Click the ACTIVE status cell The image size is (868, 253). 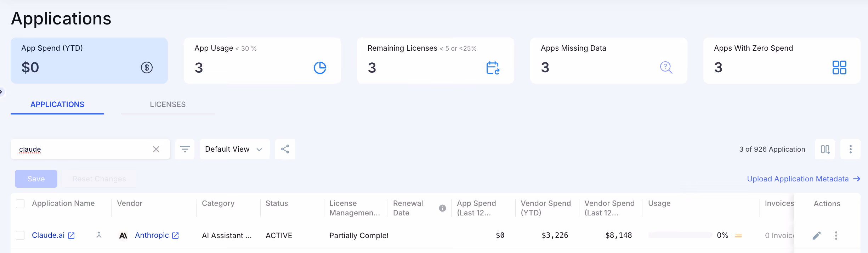pos(279,236)
